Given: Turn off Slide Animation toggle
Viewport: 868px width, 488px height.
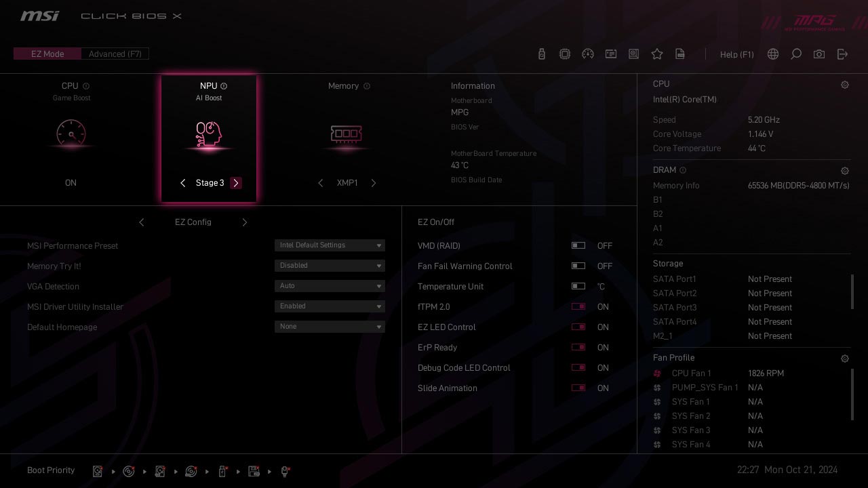Looking at the screenshot, I should pos(578,388).
